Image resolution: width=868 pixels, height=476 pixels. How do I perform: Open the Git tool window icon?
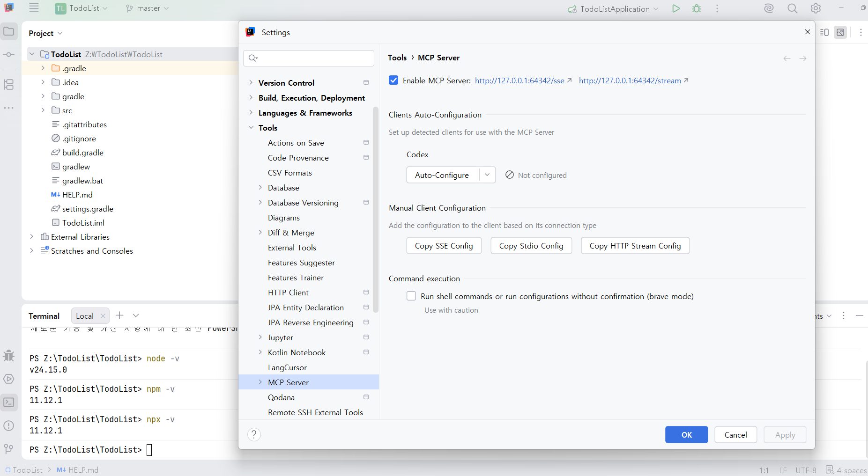(x=9, y=449)
